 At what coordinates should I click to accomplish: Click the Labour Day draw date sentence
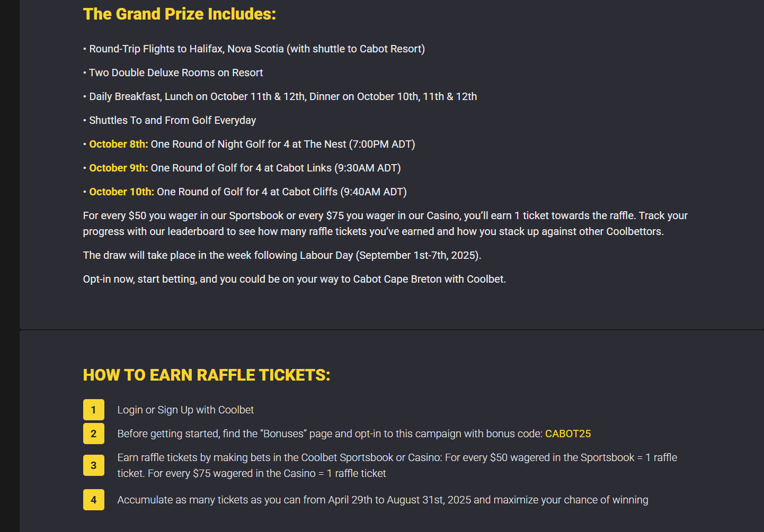[282, 255]
